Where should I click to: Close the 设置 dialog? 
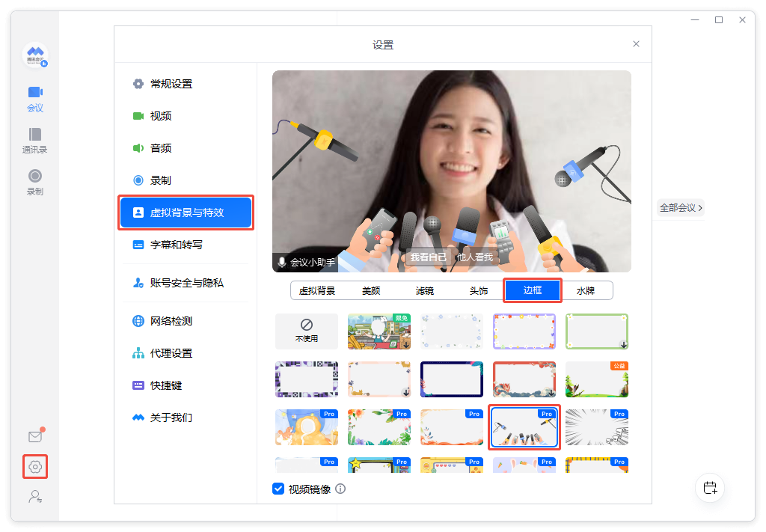[x=636, y=44]
